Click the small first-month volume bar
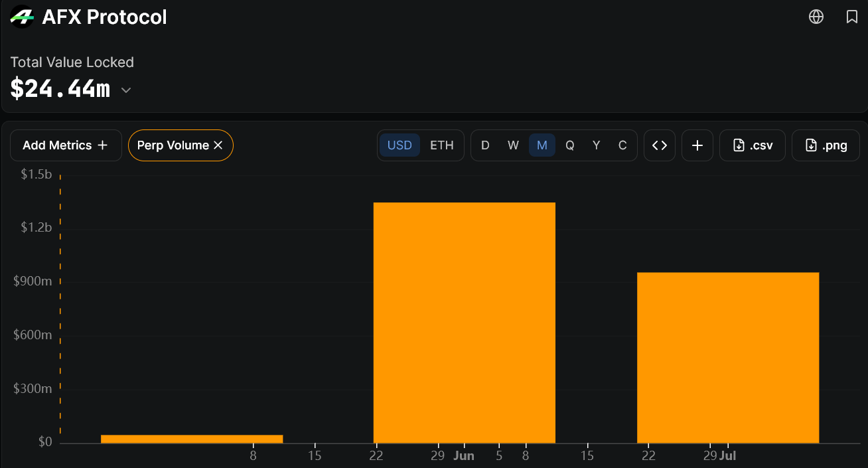 (x=192, y=439)
